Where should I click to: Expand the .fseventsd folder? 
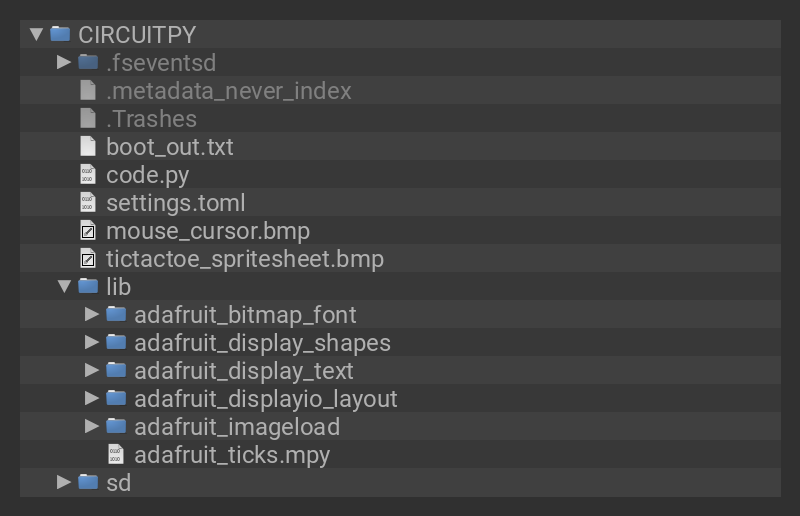[64, 62]
